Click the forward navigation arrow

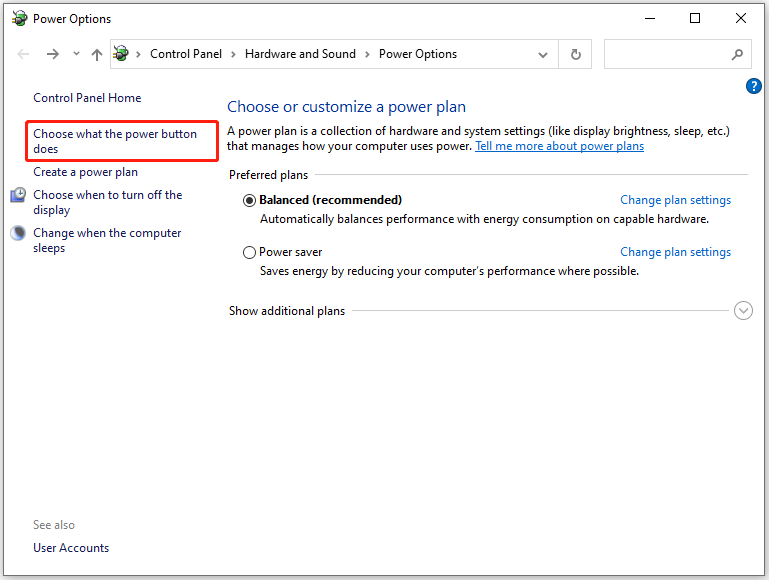pos(52,54)
